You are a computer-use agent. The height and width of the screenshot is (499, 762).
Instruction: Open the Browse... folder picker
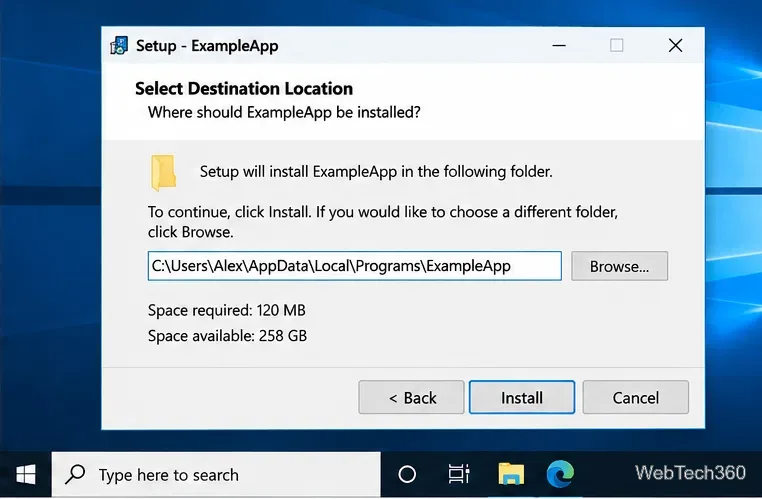pos(619,266)
